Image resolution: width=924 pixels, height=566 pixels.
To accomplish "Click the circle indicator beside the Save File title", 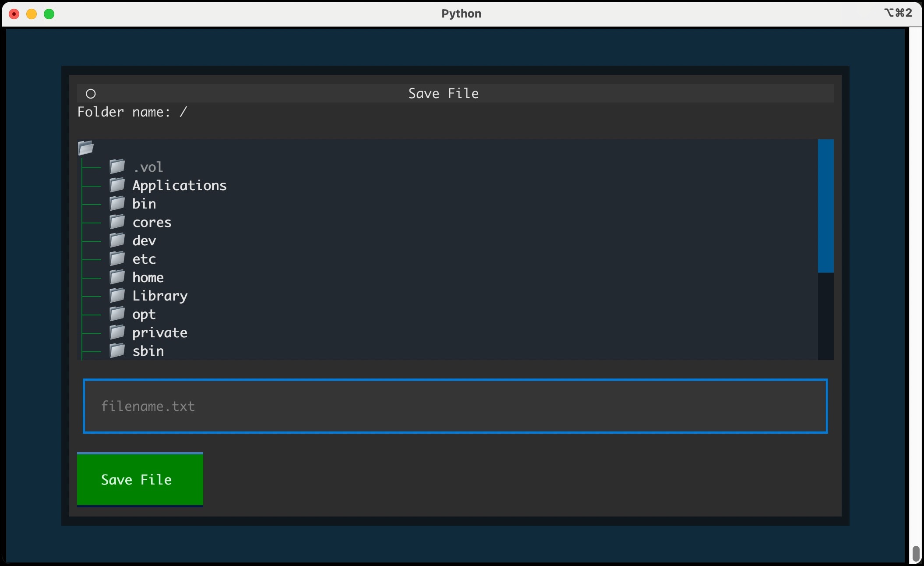I will click(x=91, y=93).
